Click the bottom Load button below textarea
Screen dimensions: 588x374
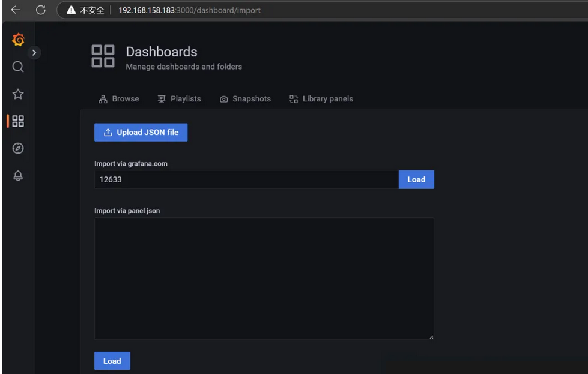coord(112,361)
